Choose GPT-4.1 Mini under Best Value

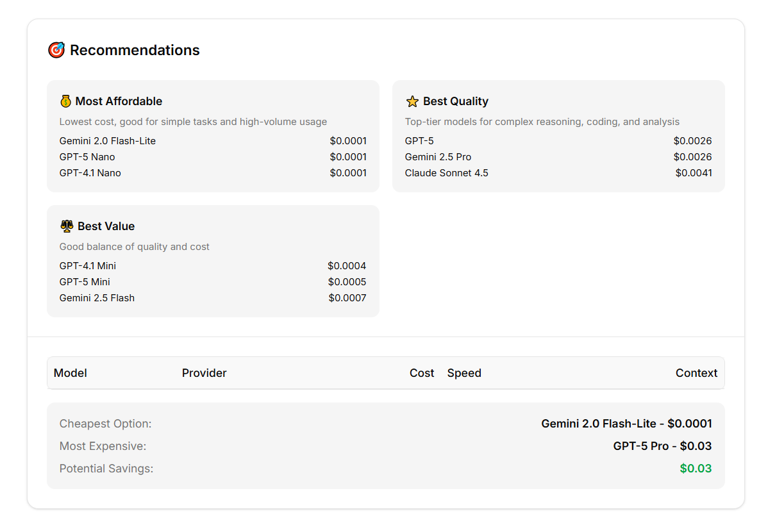click(x=86, y=265)
